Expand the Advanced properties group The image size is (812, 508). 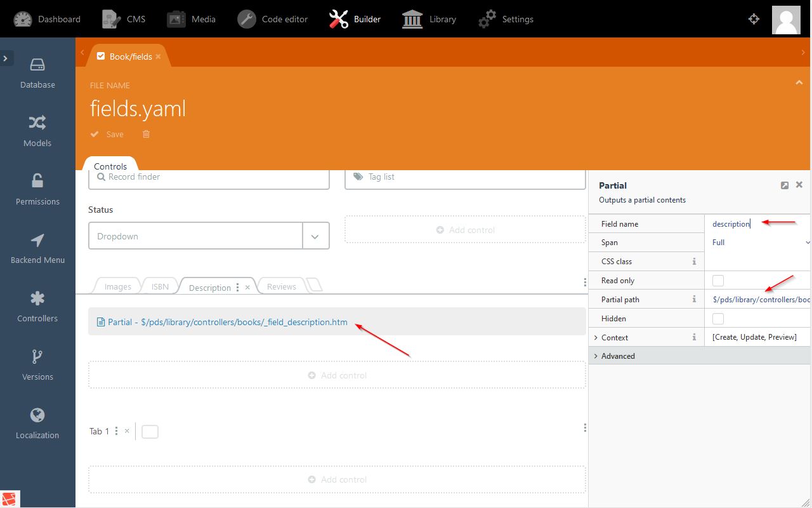[x=617, y=356]
